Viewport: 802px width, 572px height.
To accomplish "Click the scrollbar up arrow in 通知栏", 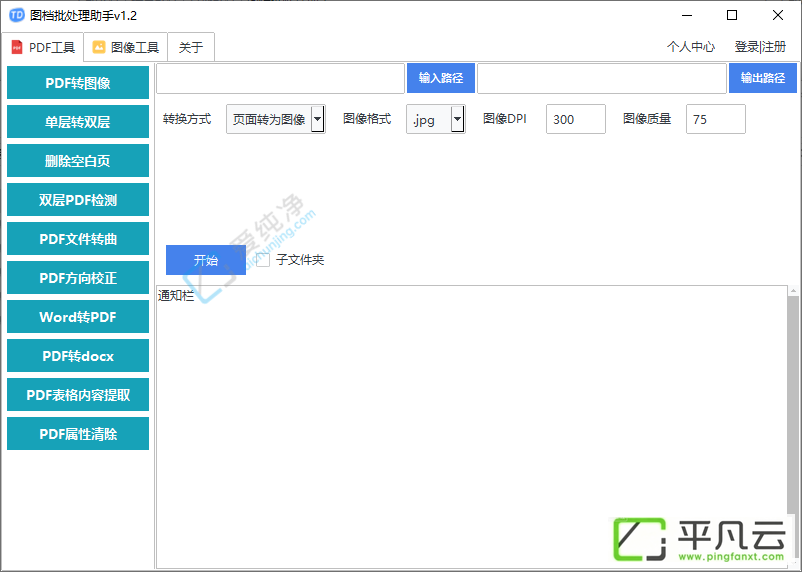I will [793, 291].
